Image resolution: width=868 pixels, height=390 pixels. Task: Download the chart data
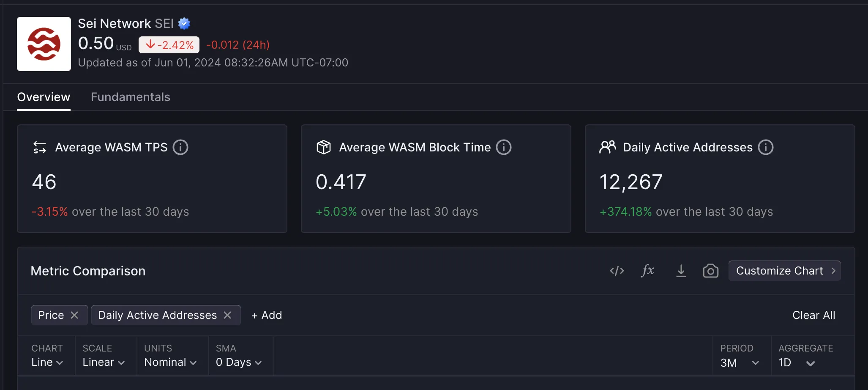coord(681,271)
